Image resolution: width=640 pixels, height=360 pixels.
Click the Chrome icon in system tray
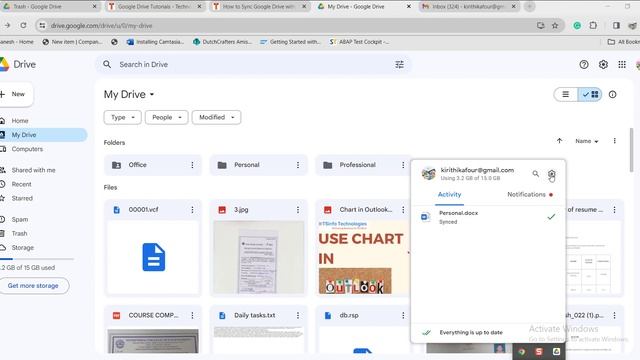[522, 351]
